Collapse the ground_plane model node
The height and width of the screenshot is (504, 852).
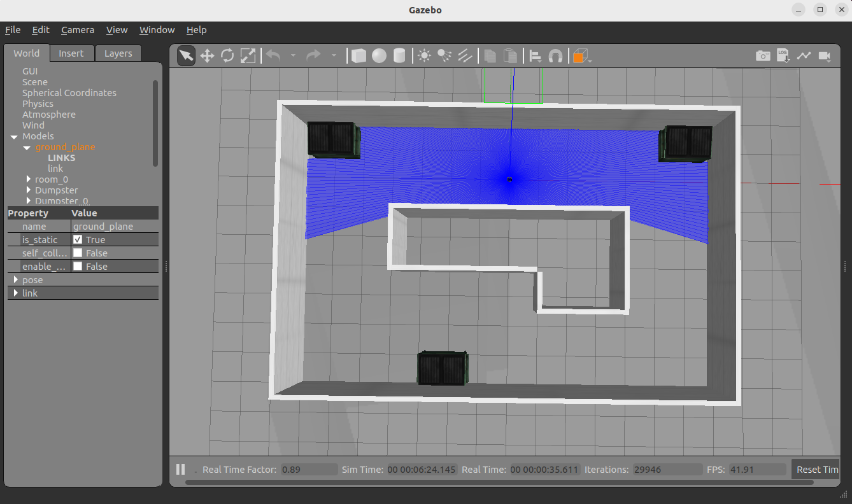pyautogui.click(x=27, y=147)
